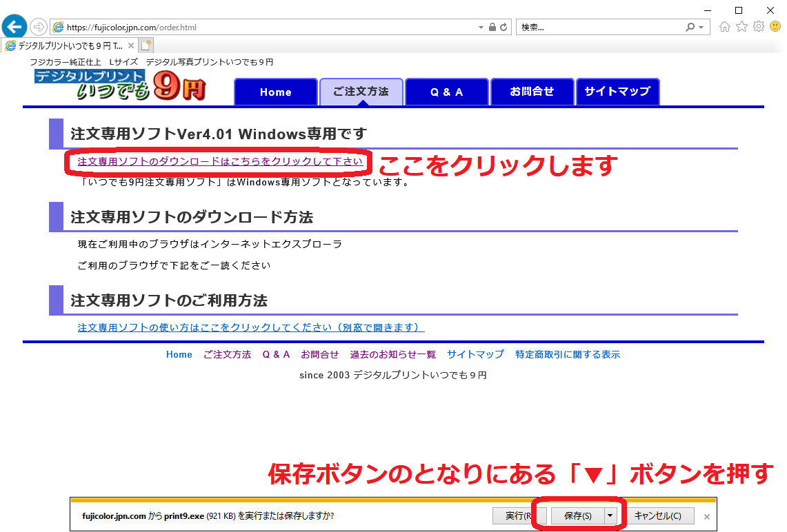The height and width of the screenshot is (532, 787).
Task: Open the browser home page icon
Action: point(725,27)
